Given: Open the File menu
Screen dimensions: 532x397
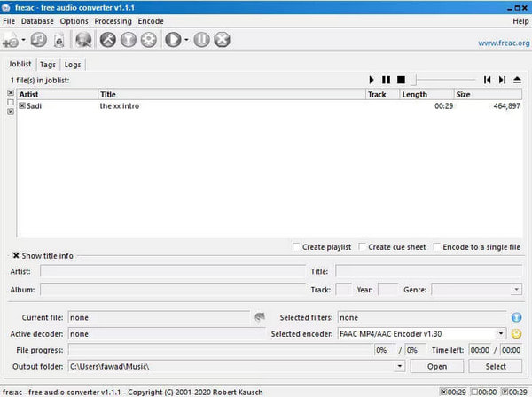Looking at the screenshot, I should click(x=9, y=21).
